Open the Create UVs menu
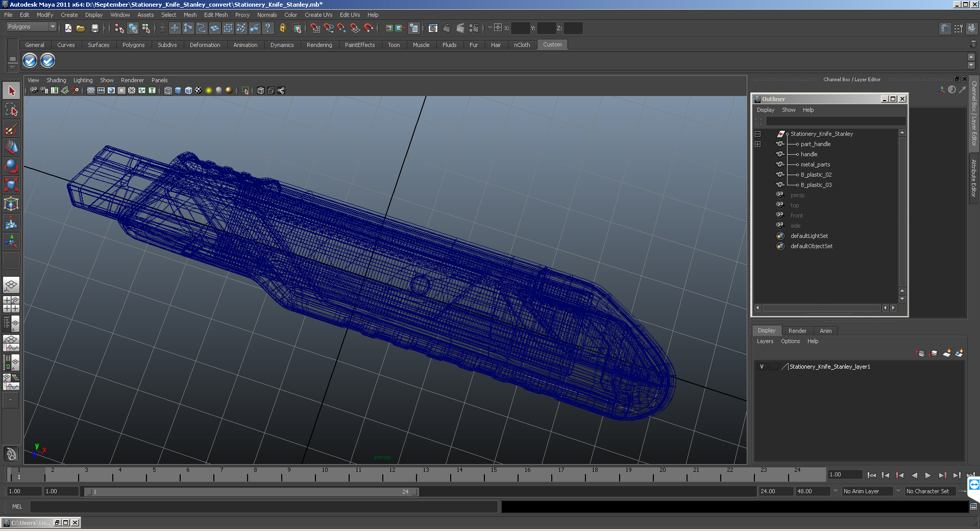980x531 pixels. (x=318, y=15)
